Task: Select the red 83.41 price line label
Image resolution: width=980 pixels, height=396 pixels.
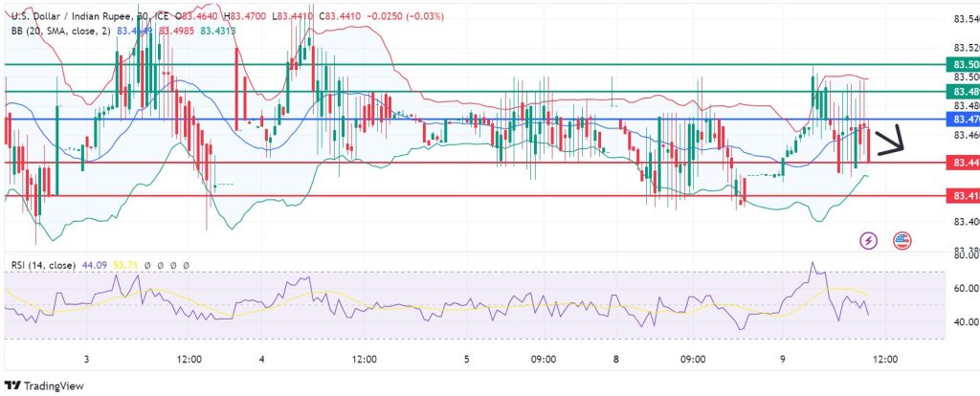Action: click(x=963, y=195)
